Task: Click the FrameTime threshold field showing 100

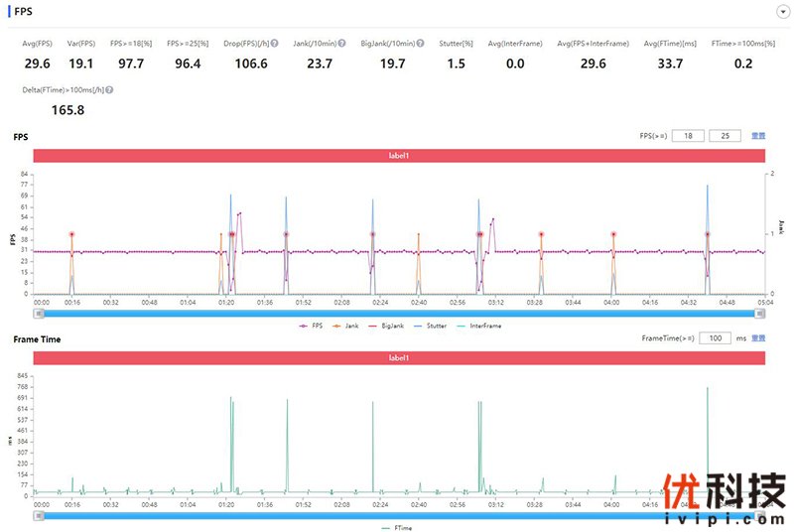Action: (715, 338)
